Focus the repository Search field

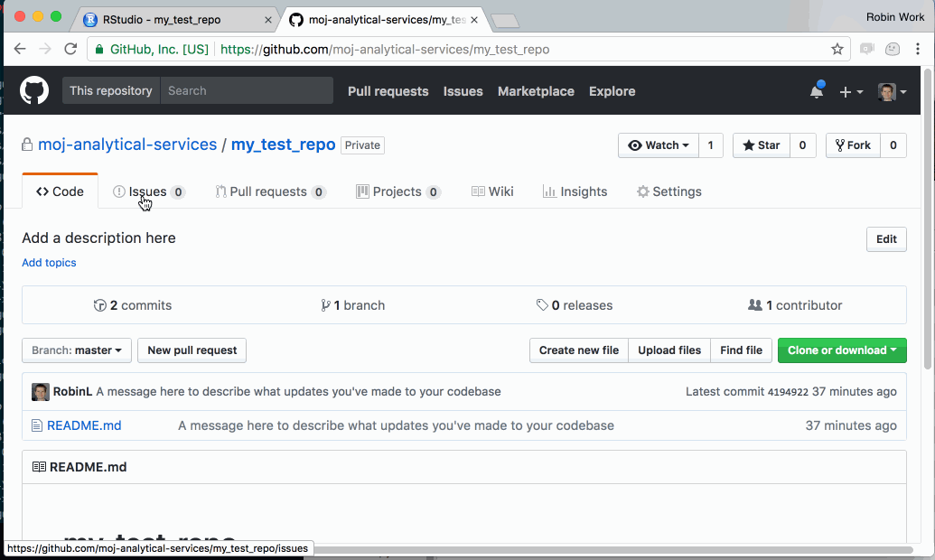[247, 90]
